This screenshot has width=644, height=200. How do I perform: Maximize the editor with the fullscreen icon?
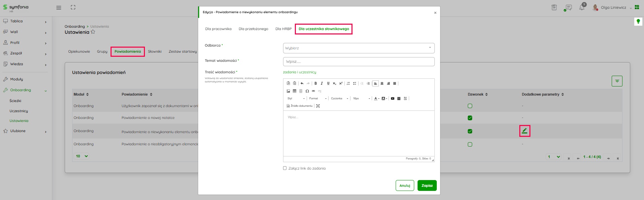(x=318, y=106)
